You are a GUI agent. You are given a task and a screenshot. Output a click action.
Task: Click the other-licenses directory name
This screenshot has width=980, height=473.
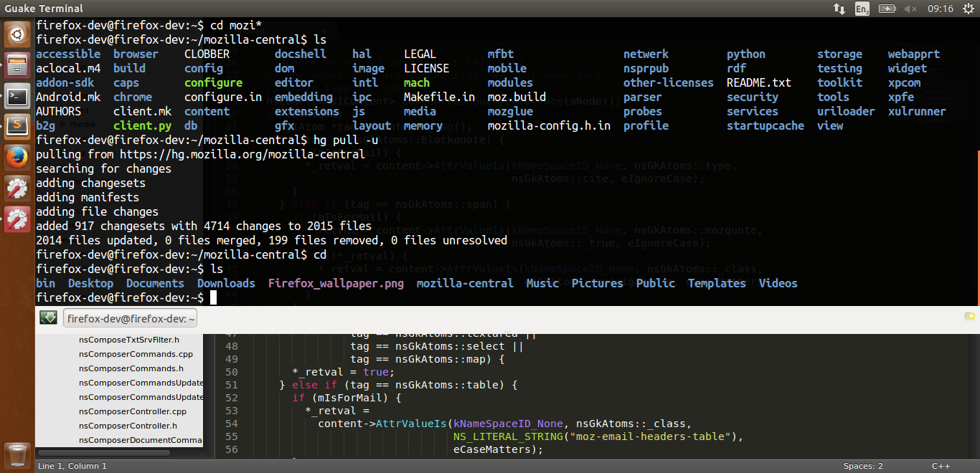669,82
